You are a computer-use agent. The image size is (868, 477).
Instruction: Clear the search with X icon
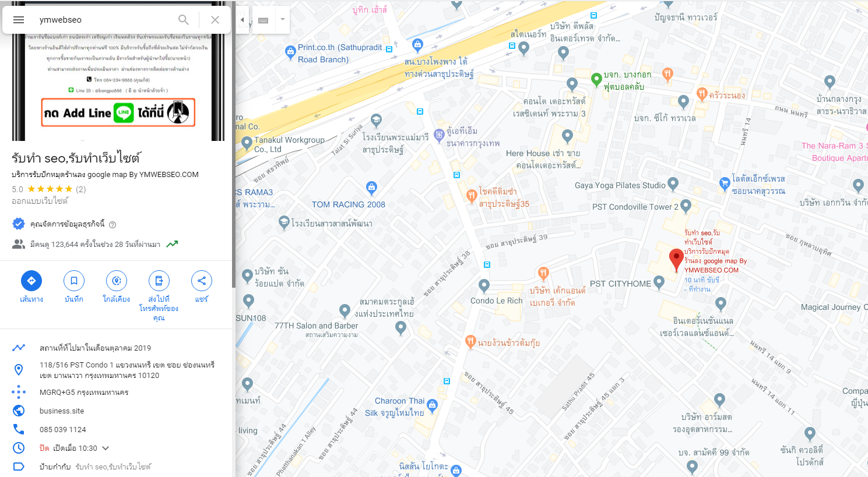[x=215, y=20]
